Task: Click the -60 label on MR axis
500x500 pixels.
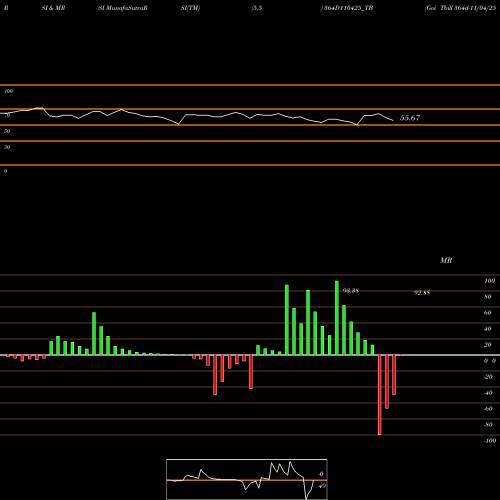Action: tap(488, 409)
